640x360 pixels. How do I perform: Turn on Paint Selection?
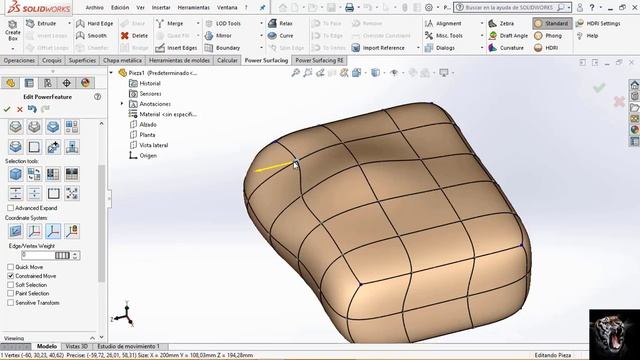point(11,293)
